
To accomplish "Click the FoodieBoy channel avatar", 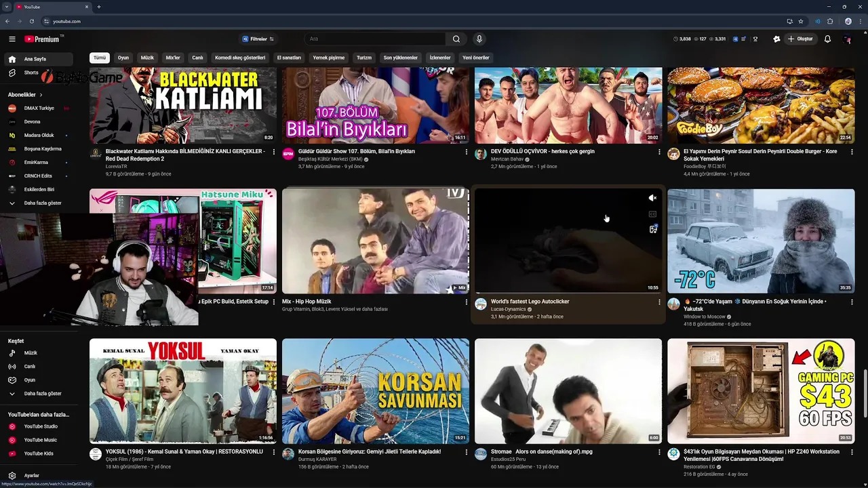I will tap(673, 154).
